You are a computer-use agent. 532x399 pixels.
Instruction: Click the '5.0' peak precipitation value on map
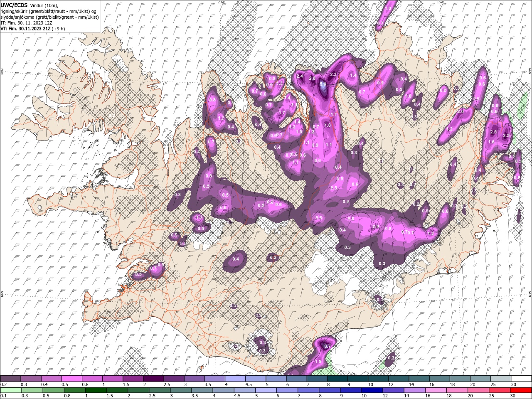tap(323, 84)
